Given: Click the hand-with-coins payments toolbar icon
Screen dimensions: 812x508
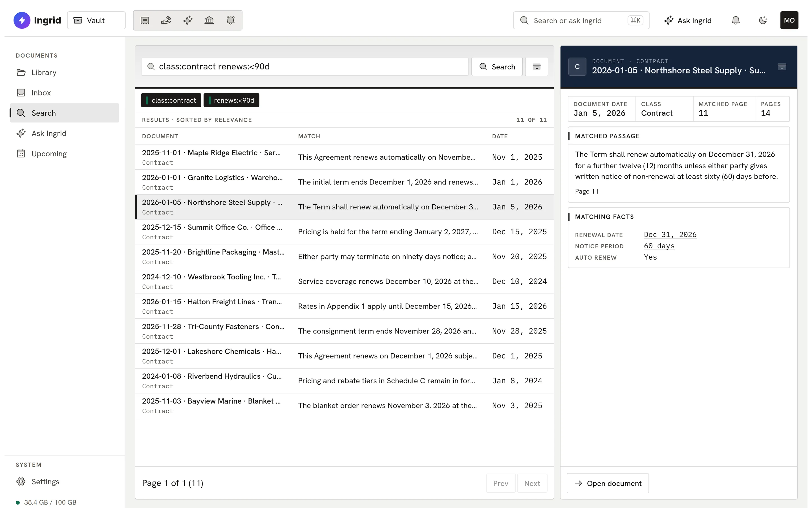Looking at the screenshot, I should point(166,21).
